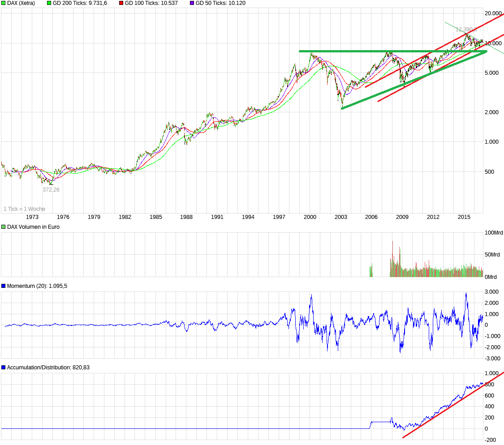Click the 1.000 price axis label
The image size is (504, 445).
pos(491,142)
